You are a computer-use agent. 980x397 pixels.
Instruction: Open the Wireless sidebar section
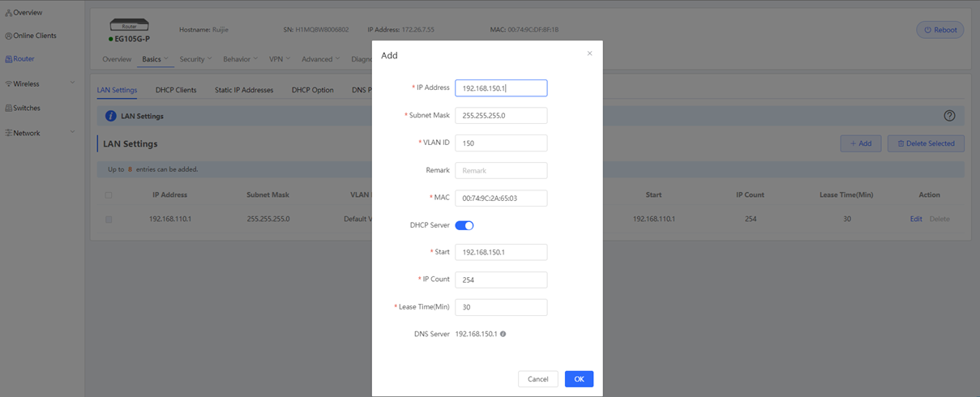22,83
